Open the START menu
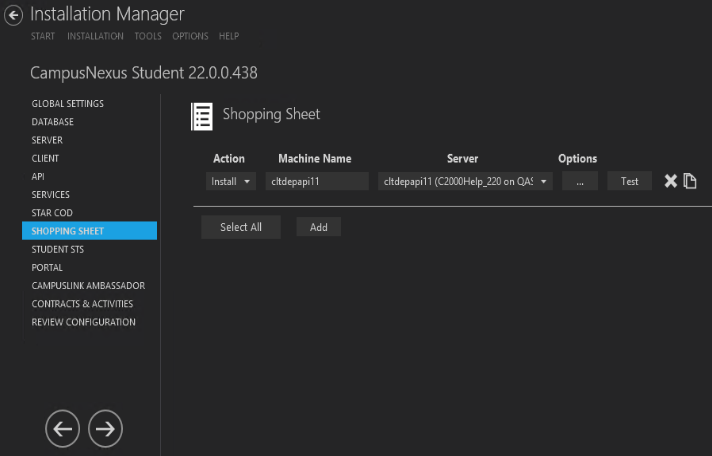 pos(43,36)
